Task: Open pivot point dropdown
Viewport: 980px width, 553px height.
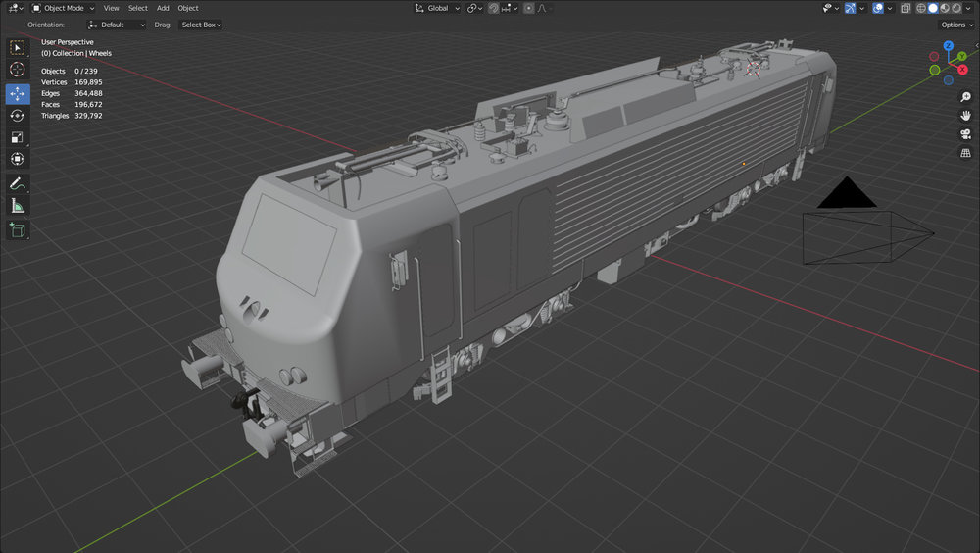Action: pyautogui.click(x=474, y=8)
